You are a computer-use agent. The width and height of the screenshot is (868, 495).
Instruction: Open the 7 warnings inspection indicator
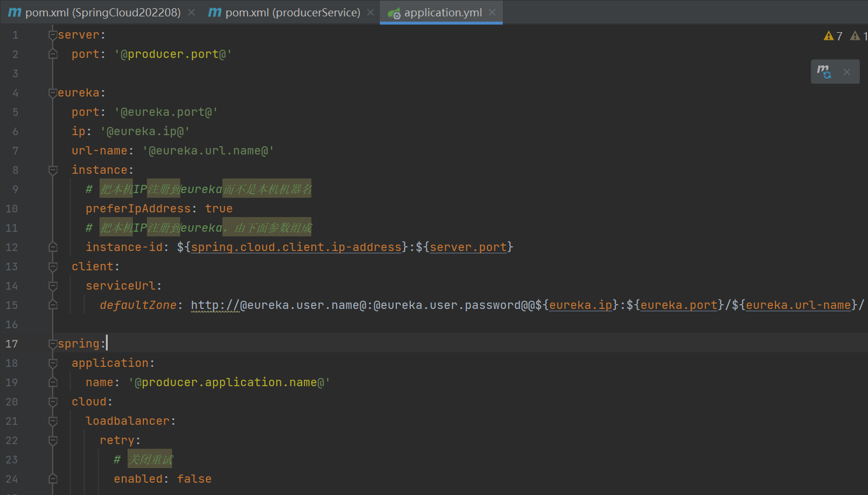click(833, 36)
